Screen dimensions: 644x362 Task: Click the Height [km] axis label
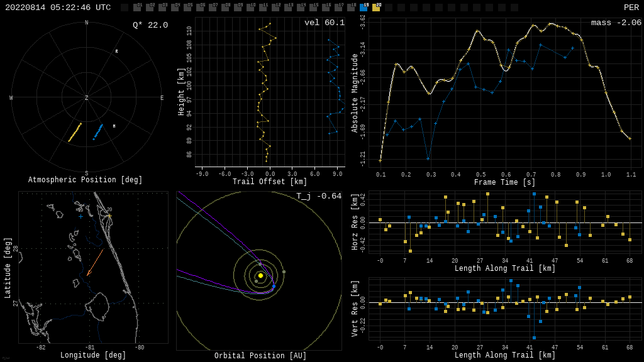tap(181, 92)
